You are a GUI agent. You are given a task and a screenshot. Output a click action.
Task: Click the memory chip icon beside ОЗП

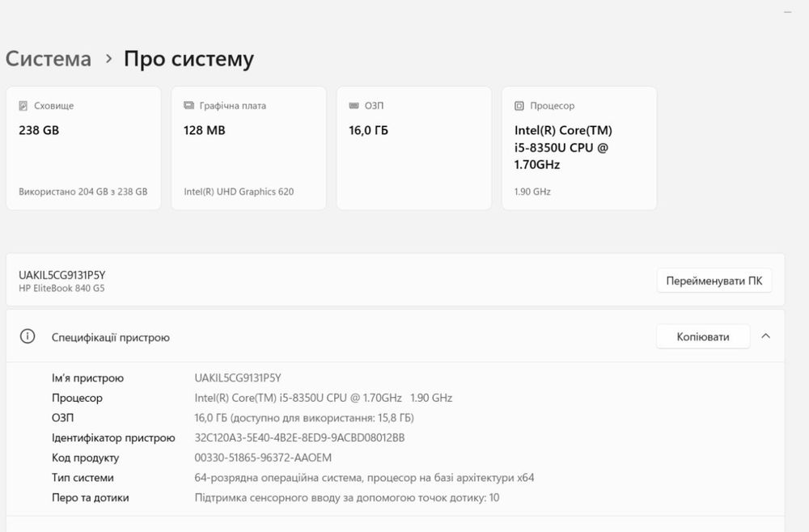click(x=354, y=106)
